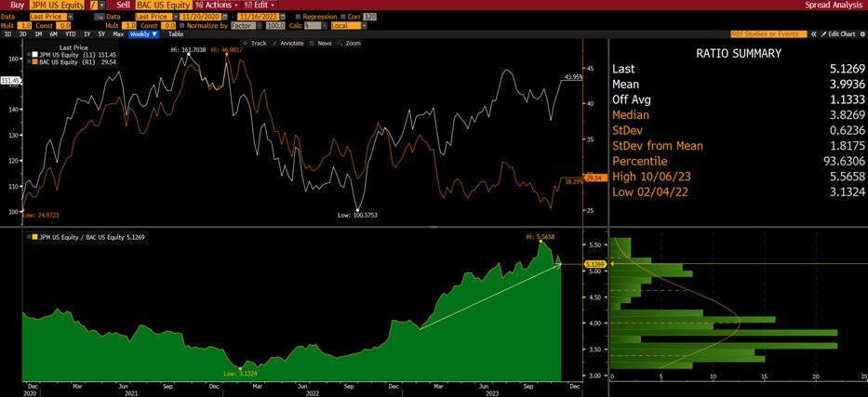
Task: Click the normalize value 100.0 field
Action: tap(275, 25)
